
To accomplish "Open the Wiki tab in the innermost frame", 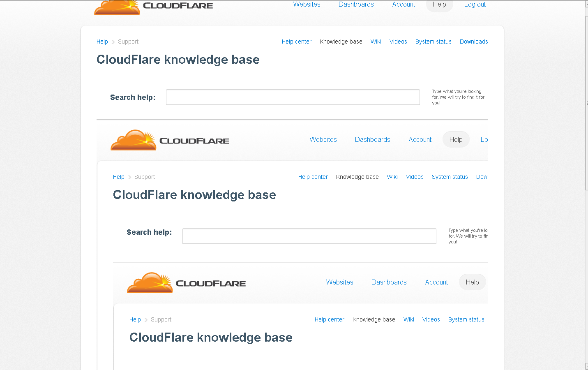I will click(x=409, y=319).
